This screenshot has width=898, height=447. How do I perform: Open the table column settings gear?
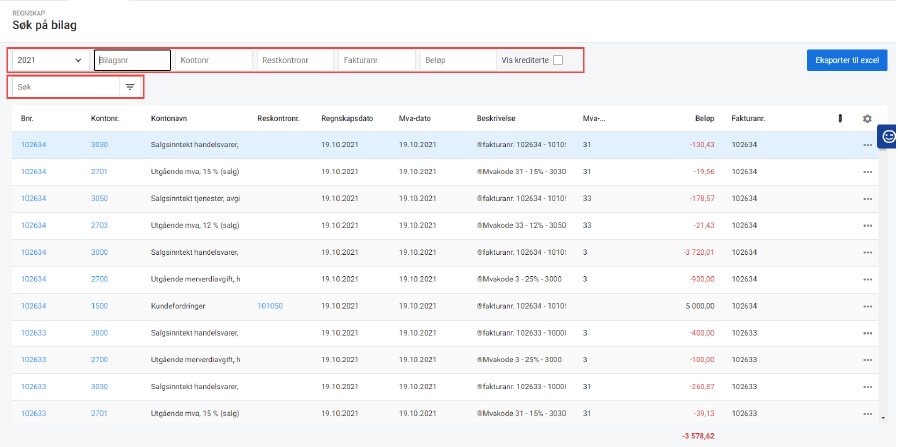click(867, 119)
